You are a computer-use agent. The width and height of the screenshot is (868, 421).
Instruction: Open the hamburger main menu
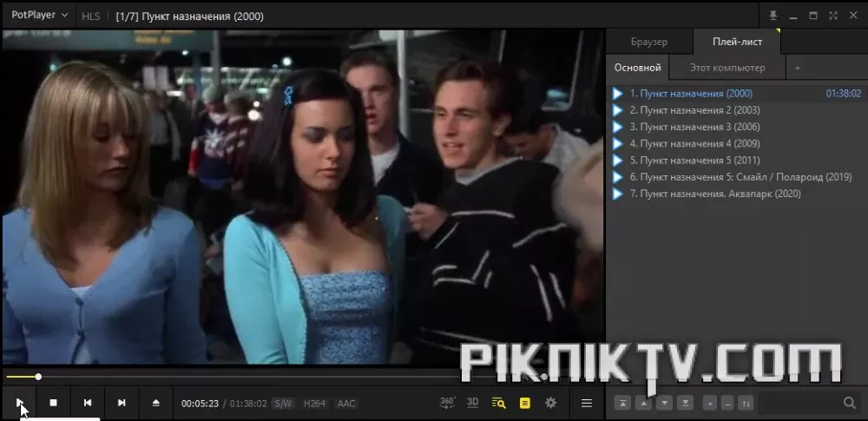587,404
